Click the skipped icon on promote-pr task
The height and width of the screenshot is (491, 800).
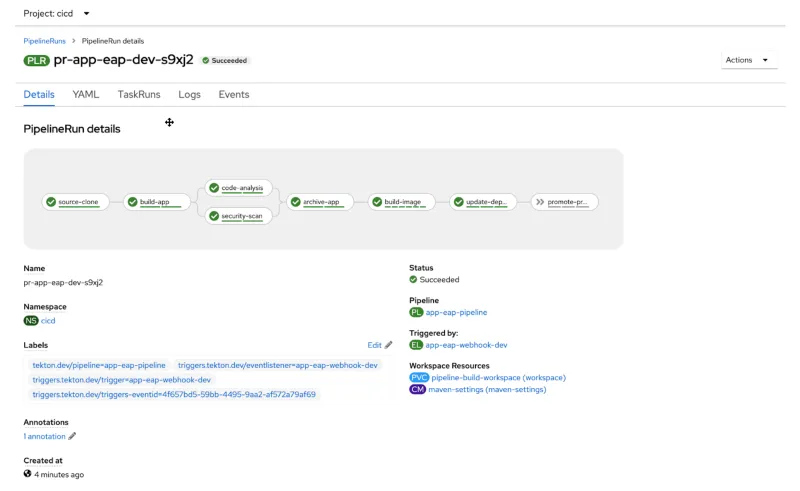(x=539, y=202)
